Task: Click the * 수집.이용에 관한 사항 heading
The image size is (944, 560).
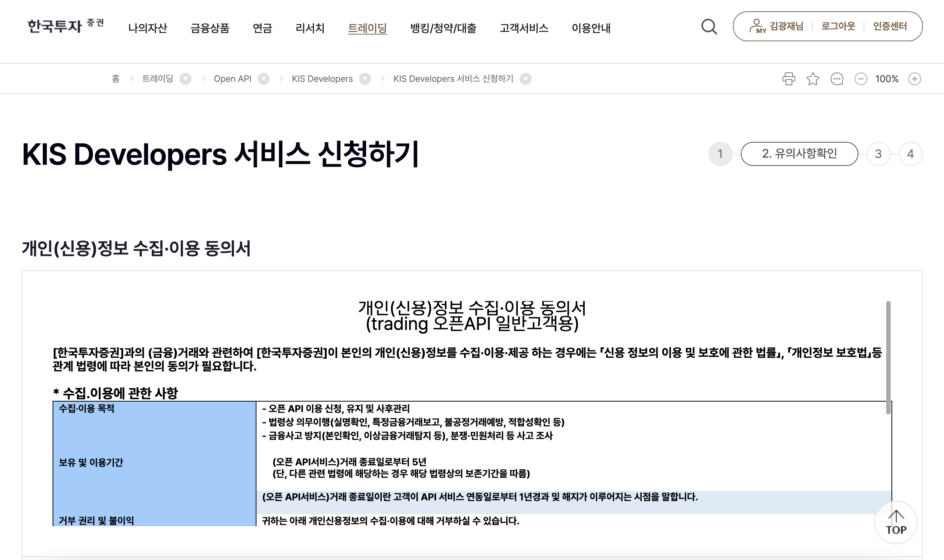Action: click(x=115, y=393)
